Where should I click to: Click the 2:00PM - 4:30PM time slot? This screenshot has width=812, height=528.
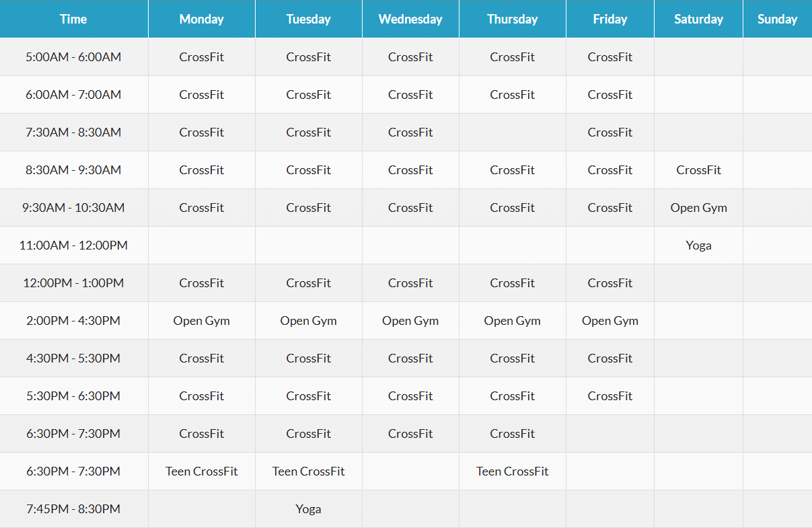click(73, 321)
